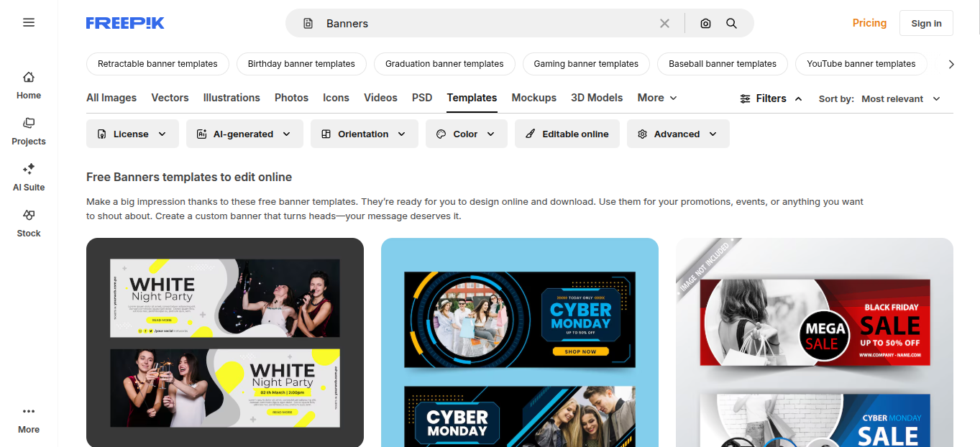Search by image using the camera icon
980x447 pixels.
[705, 22]
